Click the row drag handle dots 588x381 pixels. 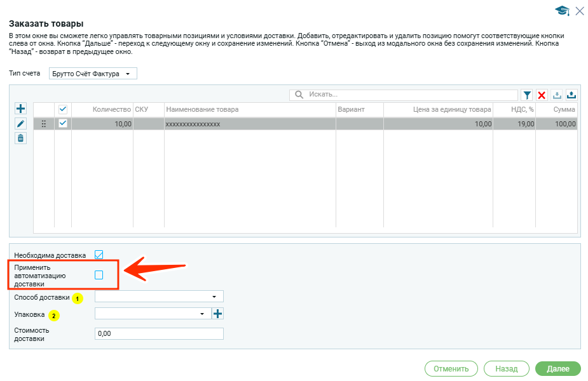(44, 124)
